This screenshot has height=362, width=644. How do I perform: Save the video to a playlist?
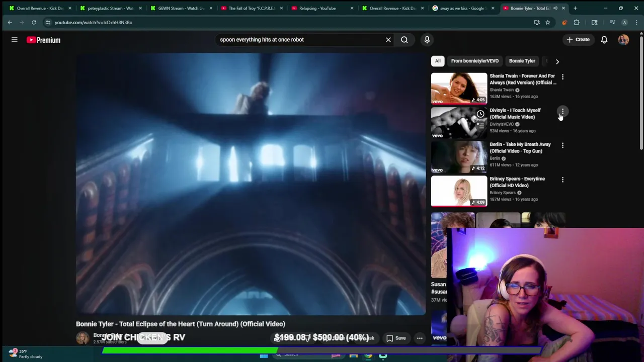pyautogui.click(x=396, y=338)
